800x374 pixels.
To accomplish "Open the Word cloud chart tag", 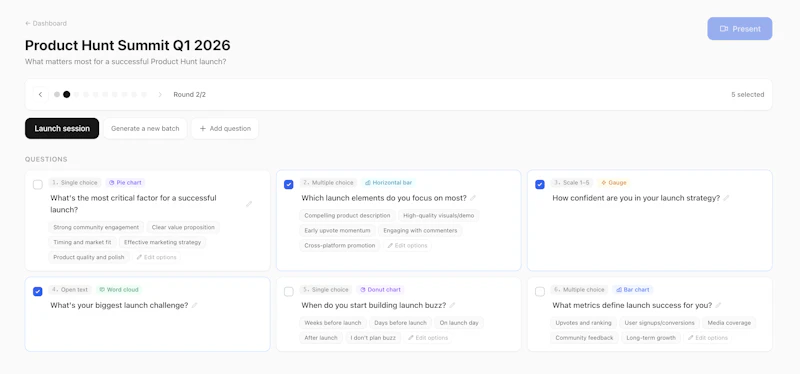I will 119,290.
